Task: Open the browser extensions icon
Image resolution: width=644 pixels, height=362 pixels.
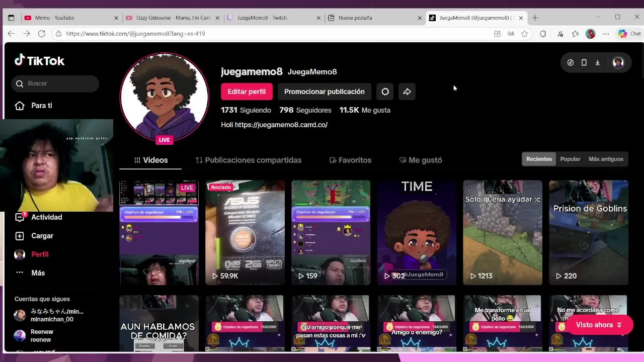Action: pyautogui.click(x=543, y=34)
